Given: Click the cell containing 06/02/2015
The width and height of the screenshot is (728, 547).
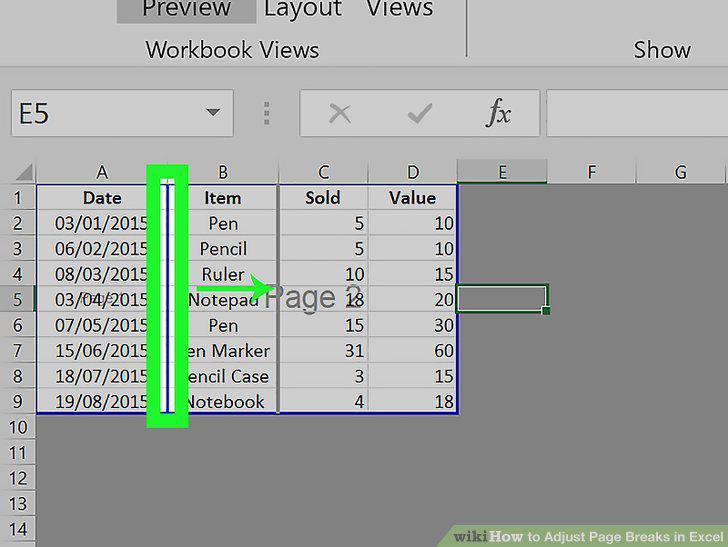Looking at the screenshot, I should 102,249.
